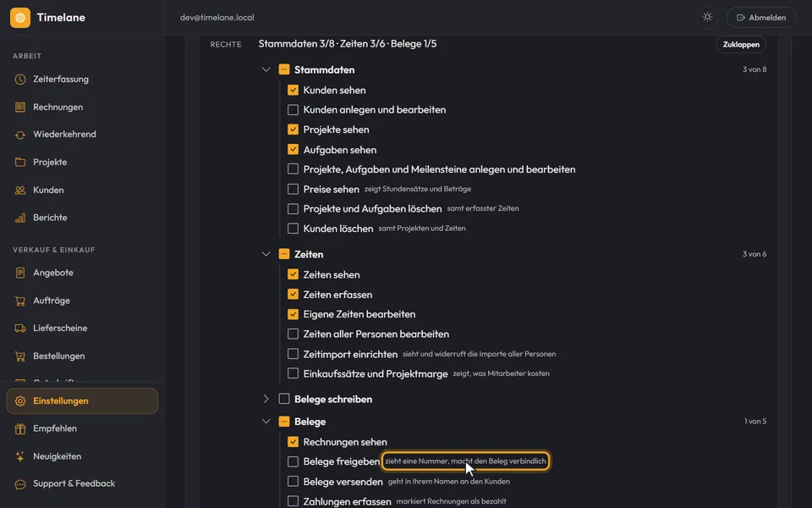Click the Lieferscheine truck icon
812x508 pixels.
[x=20, y=329]
